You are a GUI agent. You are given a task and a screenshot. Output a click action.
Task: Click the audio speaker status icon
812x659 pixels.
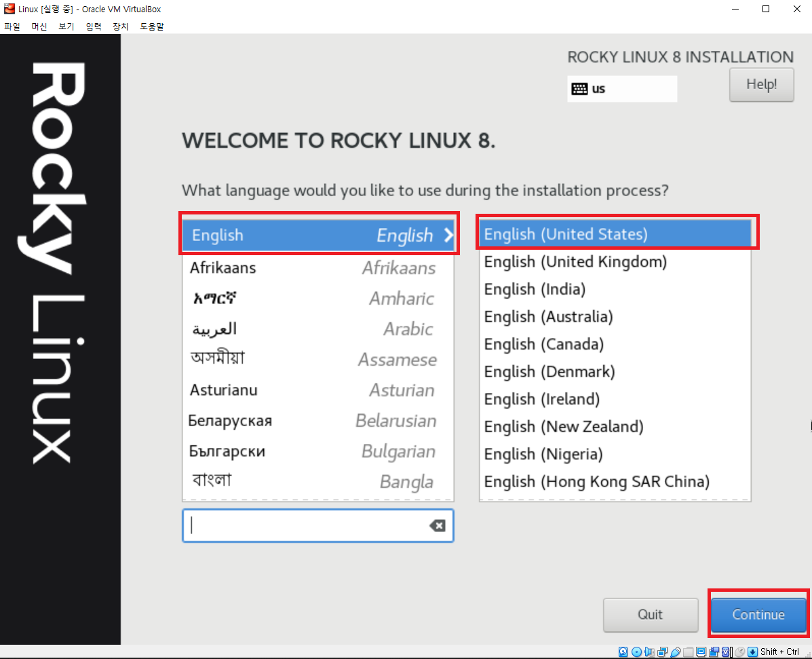649,652
